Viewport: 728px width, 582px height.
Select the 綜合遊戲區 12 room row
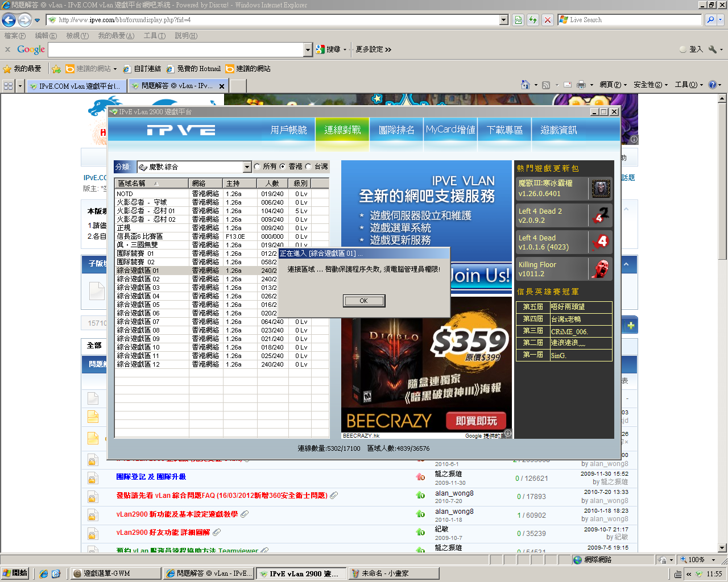click(222, 364)
